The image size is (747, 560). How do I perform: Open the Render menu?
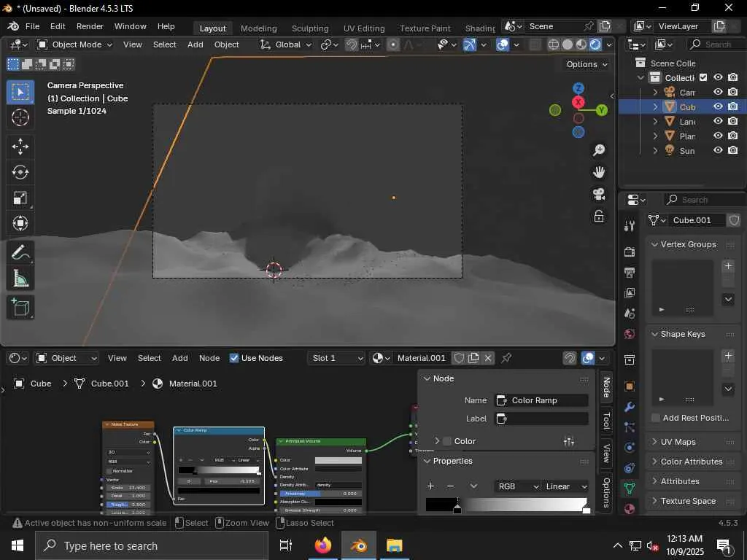pyautogui.click(x=90, y=26)
